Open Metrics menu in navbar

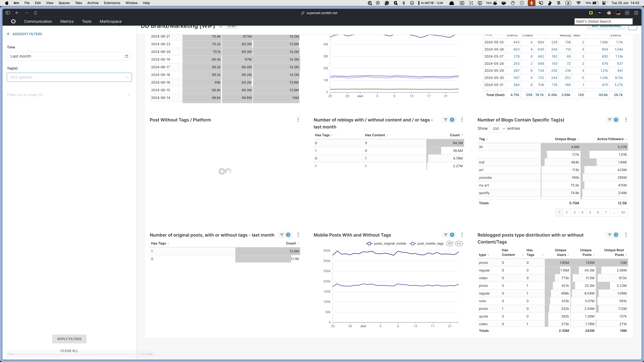(x=67, y=21)
